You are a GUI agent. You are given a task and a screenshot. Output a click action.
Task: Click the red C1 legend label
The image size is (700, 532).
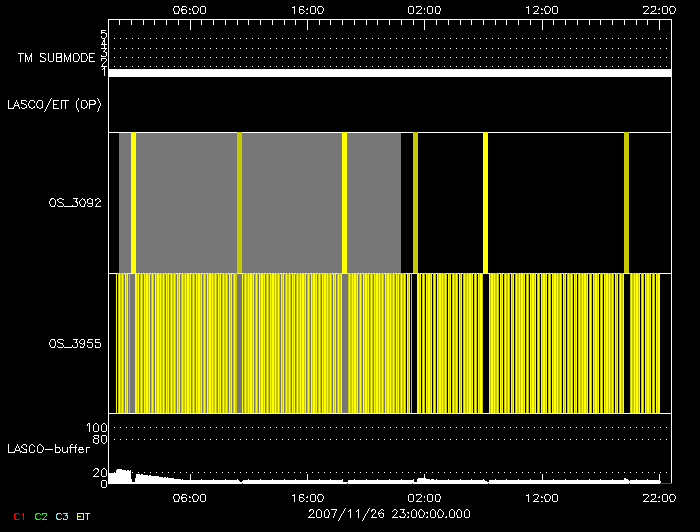[16, 516]
